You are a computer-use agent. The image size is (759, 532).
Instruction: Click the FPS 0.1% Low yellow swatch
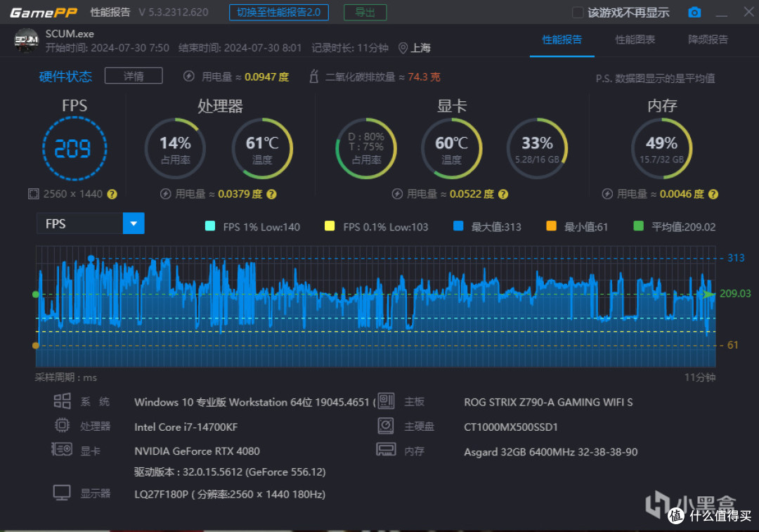tap(330, 226)
